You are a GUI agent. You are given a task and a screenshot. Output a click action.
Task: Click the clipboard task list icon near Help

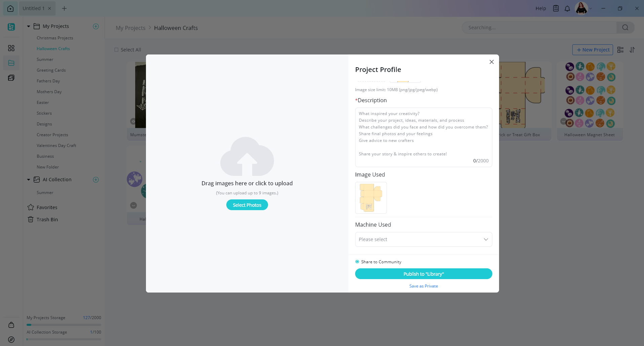tap(556, 8)
